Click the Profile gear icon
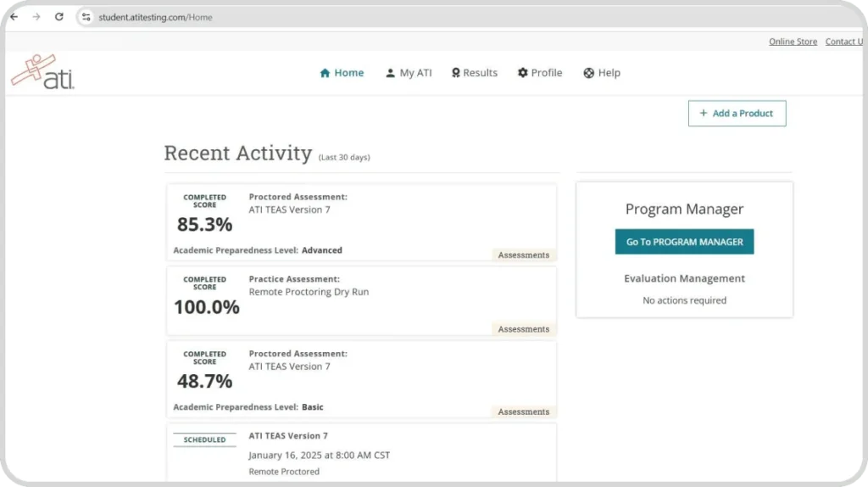The height and width of the screenshot is (487, 868). 522,73
